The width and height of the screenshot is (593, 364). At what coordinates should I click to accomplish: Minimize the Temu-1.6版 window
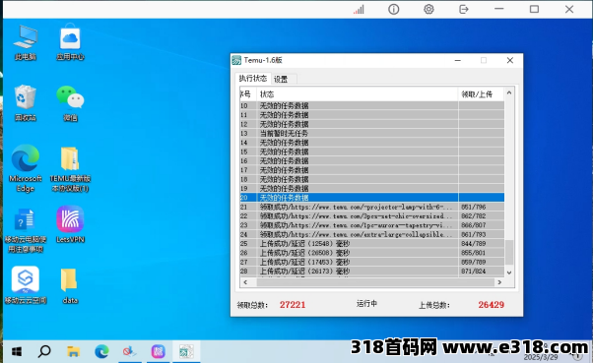tap(458, 60)
